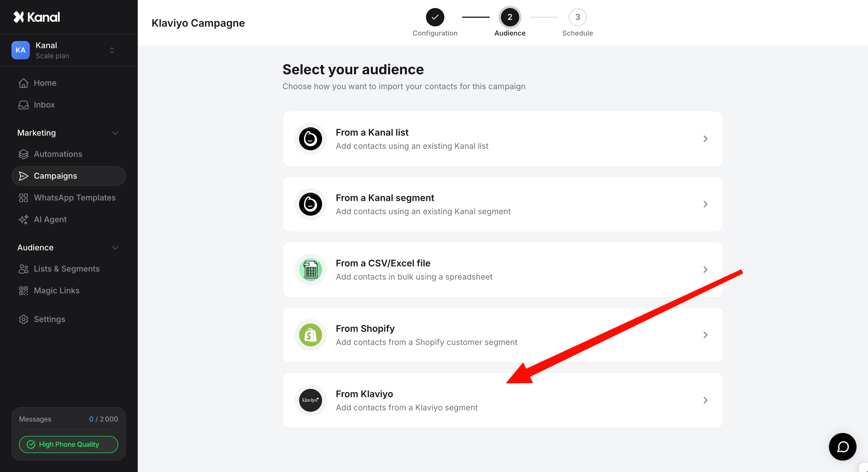Open Settings from sidebar
Image resolution: width=868 pixels, height=472 pixels.
49,319
